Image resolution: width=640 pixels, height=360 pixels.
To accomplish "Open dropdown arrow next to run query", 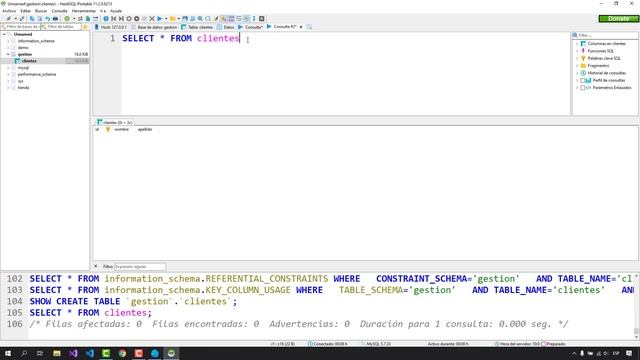I will click(x=166, y=19).
